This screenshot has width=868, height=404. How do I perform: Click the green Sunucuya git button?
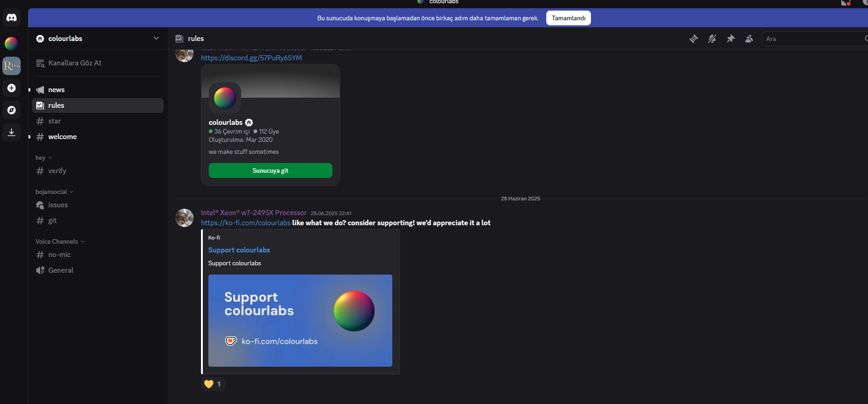(270, 170)
